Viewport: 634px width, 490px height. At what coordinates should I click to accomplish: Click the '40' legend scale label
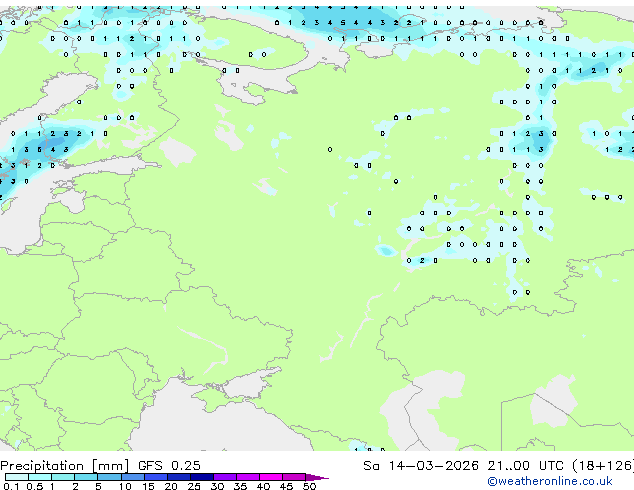263,486
